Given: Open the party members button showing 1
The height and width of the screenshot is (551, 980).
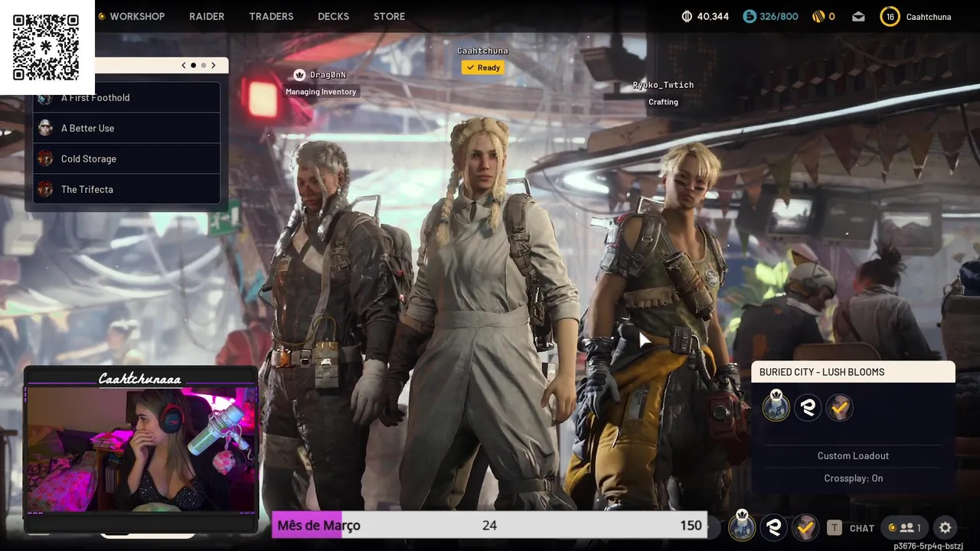Looking at the screenshot, I should click(903, 527).
